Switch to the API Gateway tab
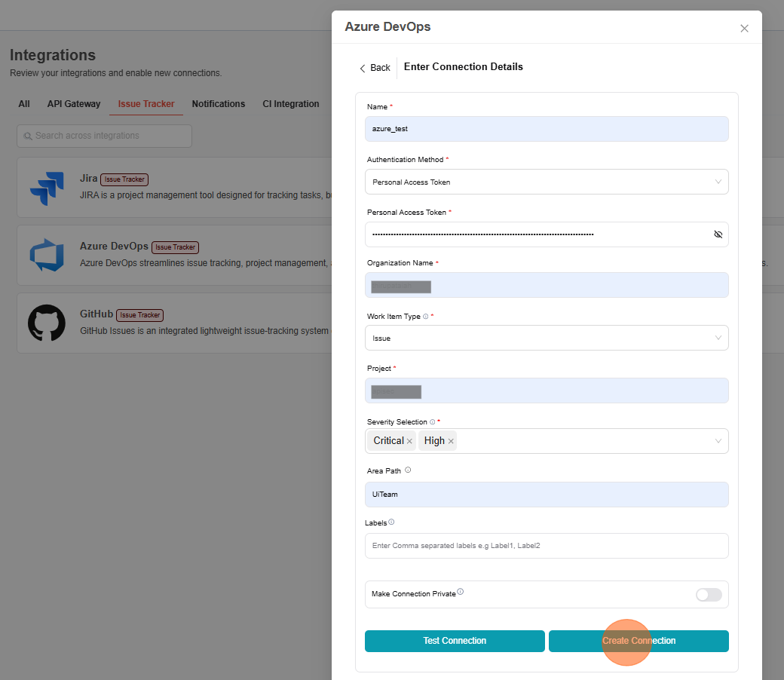The image size is (784, 680). pyautogui.click(x=74, y=104)
